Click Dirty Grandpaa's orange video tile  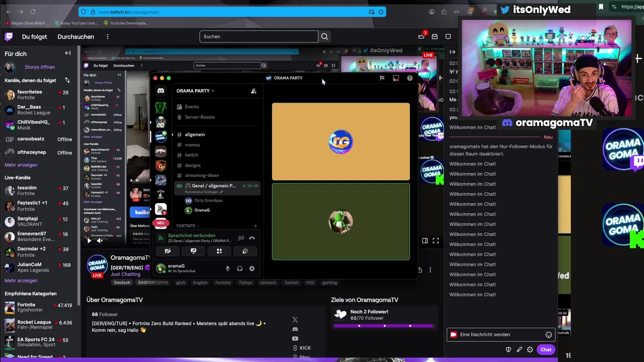[x=341, y=142]
